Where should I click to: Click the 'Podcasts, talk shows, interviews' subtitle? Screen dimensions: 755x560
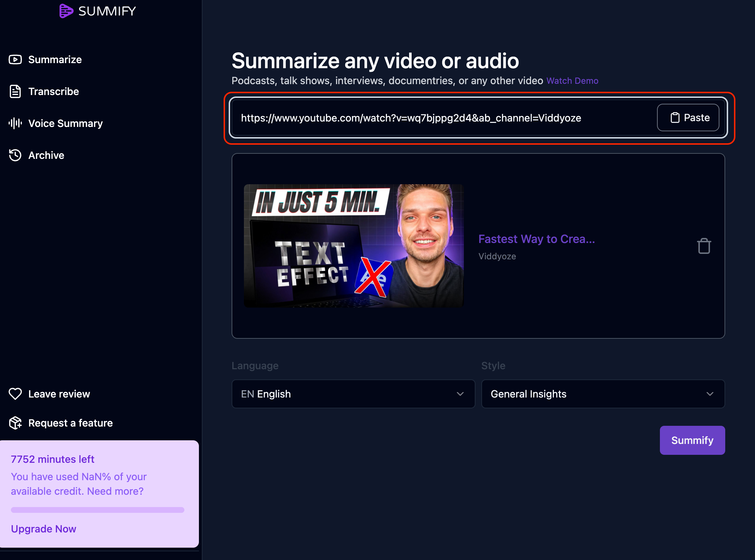click(x=387, y=81)
